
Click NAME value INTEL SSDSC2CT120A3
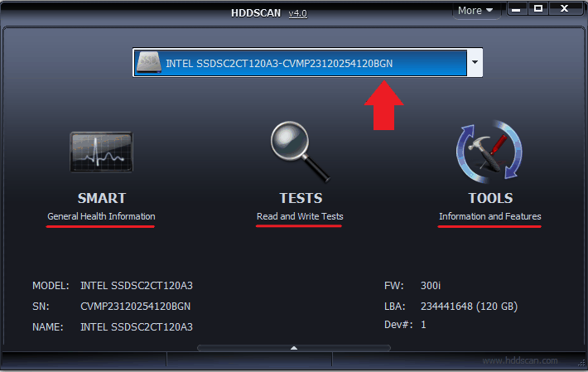click(137, 327)
